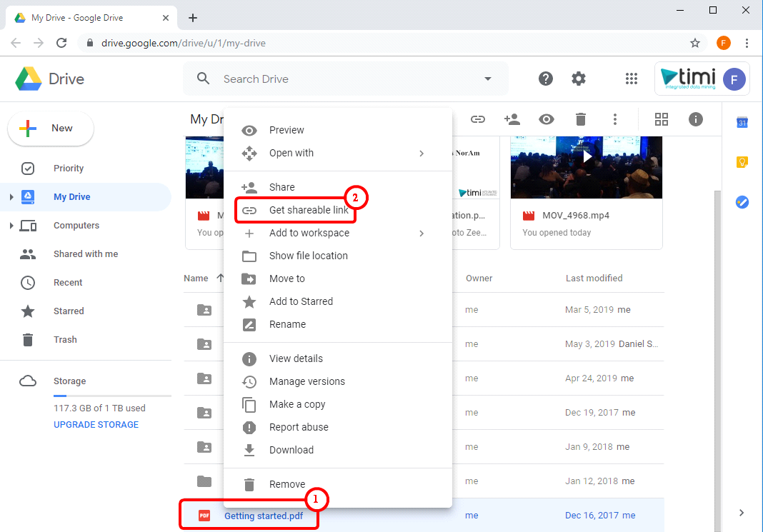Select Make a copy menu entry
The width and height of the screenshot is (763, 532).
[x=338, y=405]
